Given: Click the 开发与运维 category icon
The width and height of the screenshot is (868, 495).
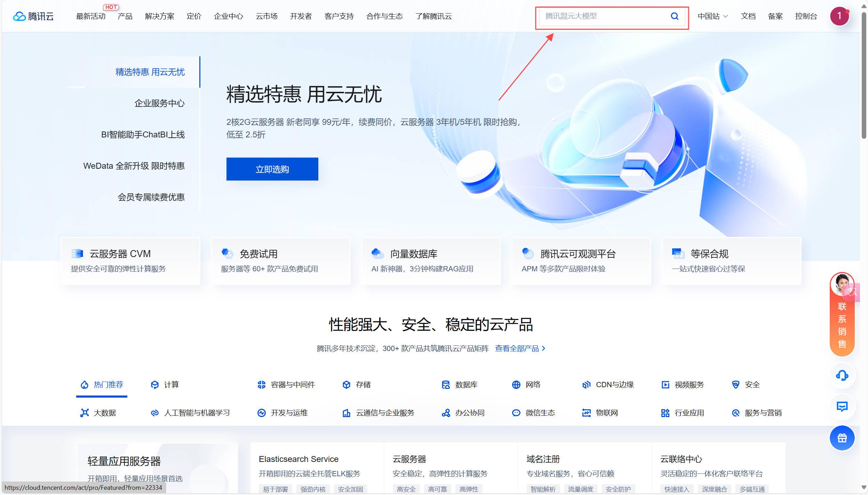Looking at the screenshot, I should coord(261,413).
